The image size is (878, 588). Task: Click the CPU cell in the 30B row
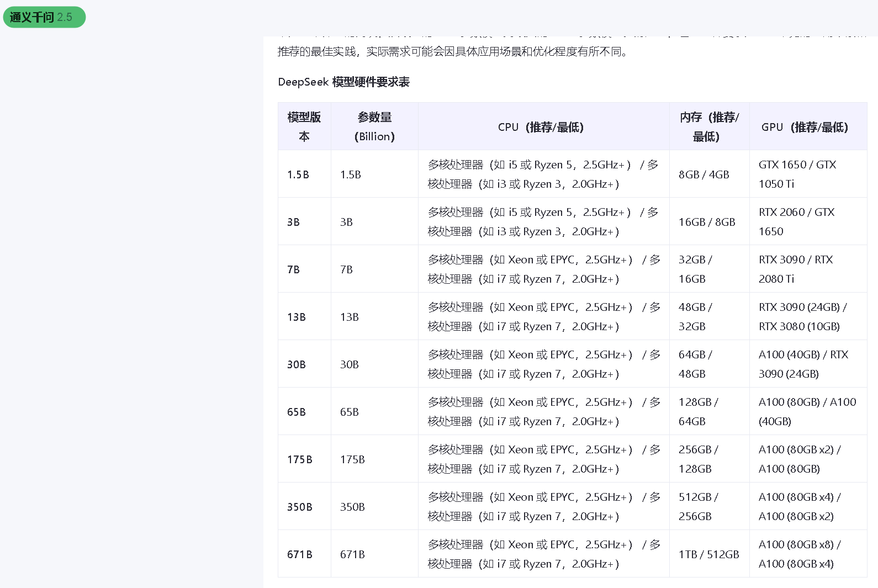(x=544, y=364)
